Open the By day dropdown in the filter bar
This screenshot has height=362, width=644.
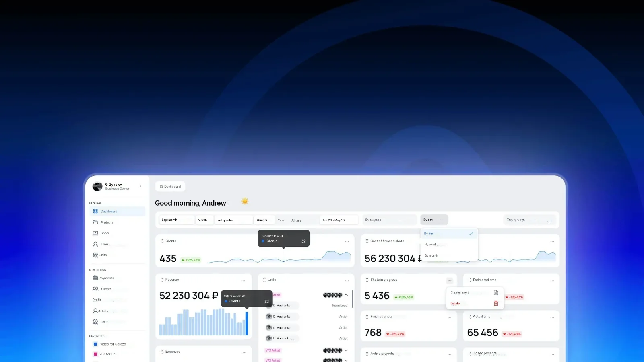434,220
